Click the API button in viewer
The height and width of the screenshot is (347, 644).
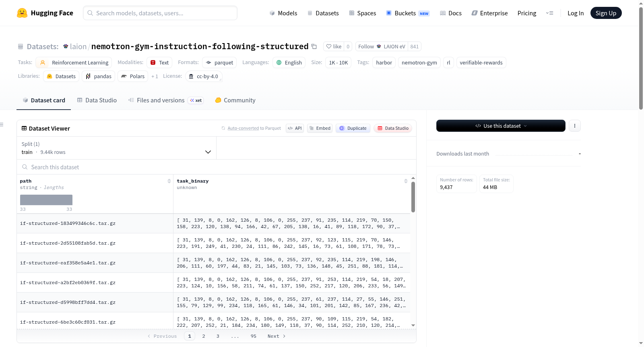coord(295,128)
